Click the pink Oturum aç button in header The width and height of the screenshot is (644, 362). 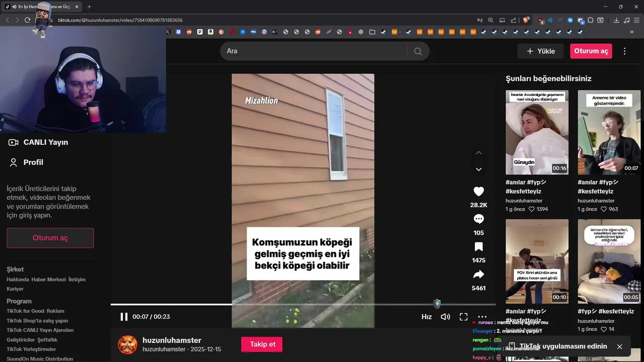pos(591,51)
